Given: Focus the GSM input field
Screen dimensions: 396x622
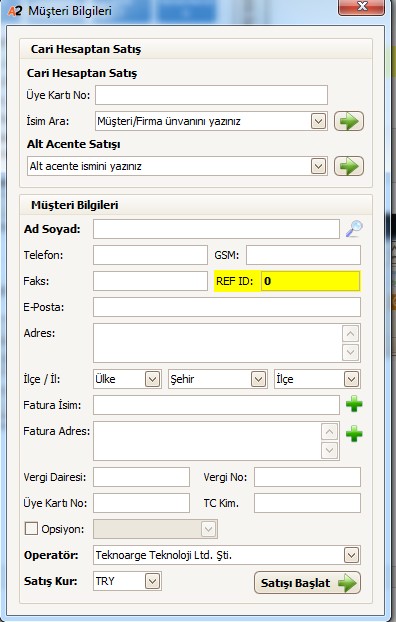Looking at the screenshot, I should click(303, 255).
